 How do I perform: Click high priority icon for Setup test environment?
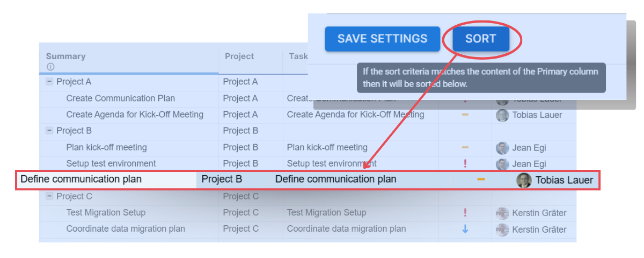(x=465, y=163)
